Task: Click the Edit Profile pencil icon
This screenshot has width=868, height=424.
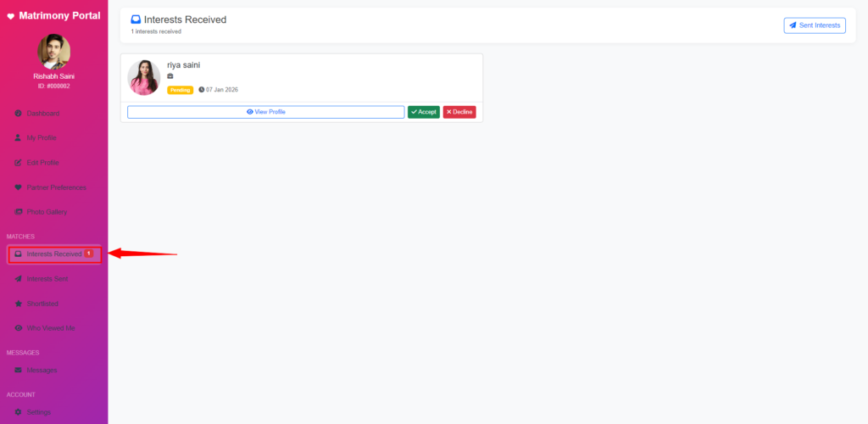Action: tap(18, 163)
